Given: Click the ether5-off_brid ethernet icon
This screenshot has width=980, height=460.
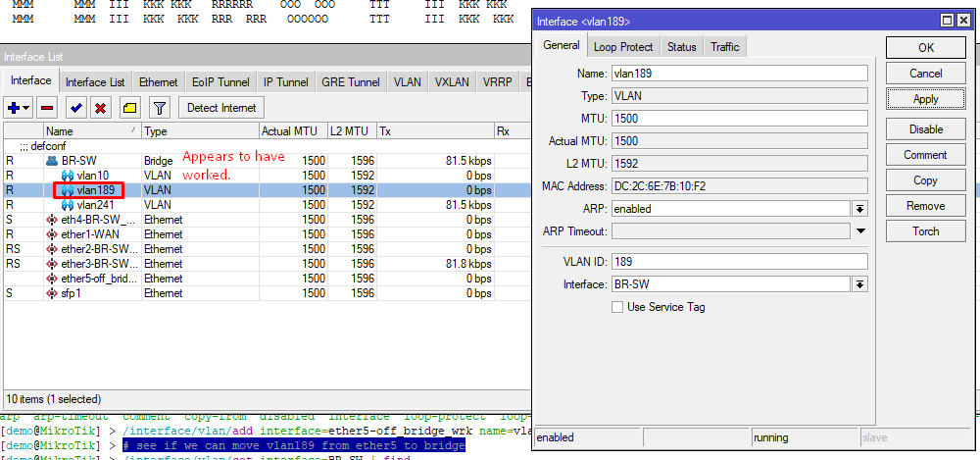Looking at the screenshot, I should coord(52,279).
